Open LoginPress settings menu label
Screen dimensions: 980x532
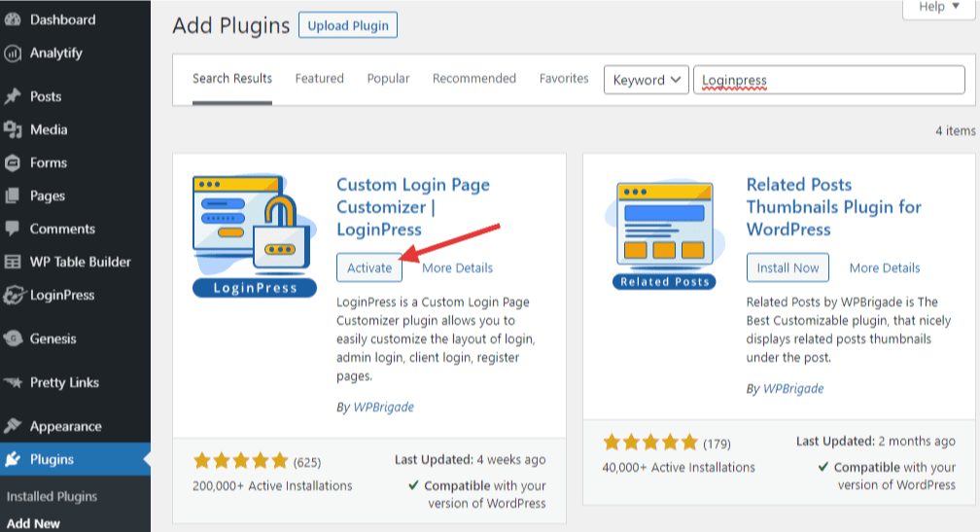pyautogui.click(x=62, y=295)
